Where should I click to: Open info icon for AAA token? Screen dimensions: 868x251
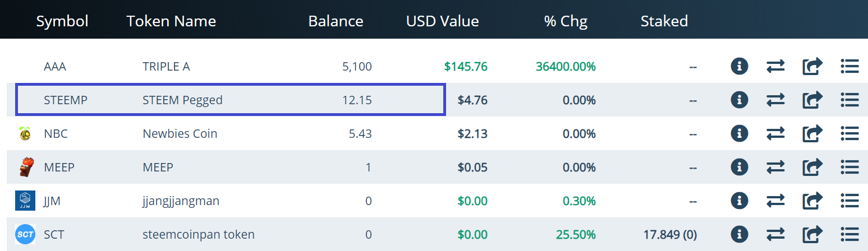[x=740, y=67]
